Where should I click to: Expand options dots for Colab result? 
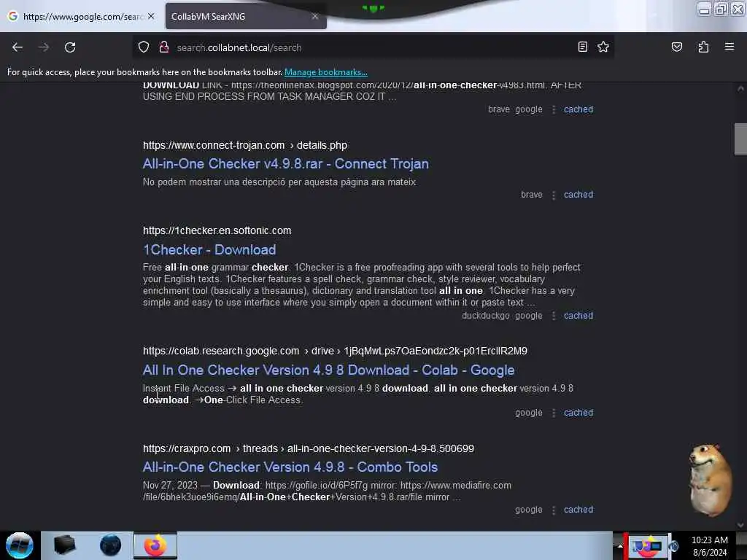[x=554, y=413]
